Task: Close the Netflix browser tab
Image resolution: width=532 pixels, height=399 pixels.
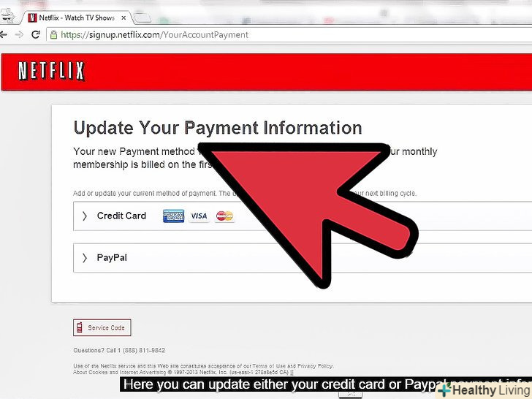Action: pos(123,18)
